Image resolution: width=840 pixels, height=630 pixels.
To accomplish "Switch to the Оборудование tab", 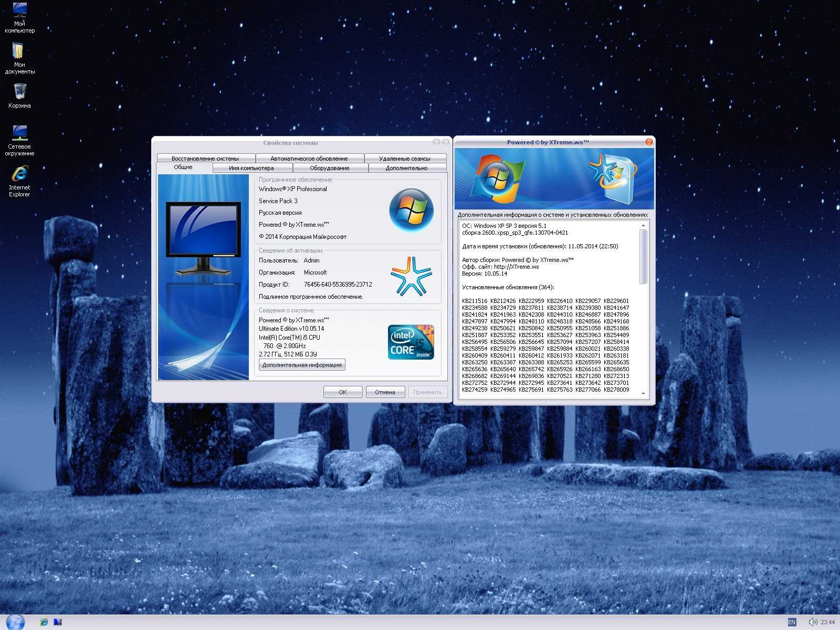I will tap(330, 168).
